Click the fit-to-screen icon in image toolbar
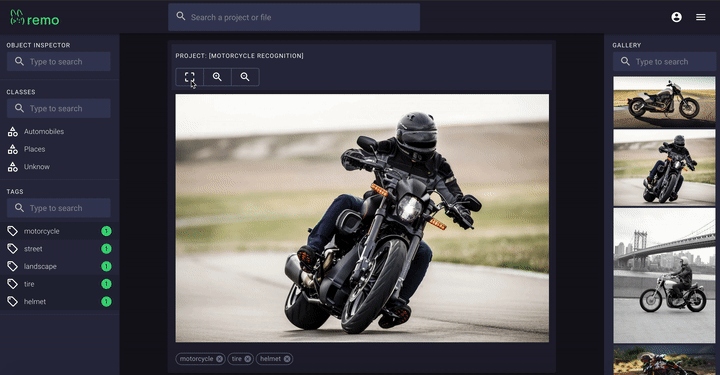This screenshot has width=720, height=375. pos(190,77)
